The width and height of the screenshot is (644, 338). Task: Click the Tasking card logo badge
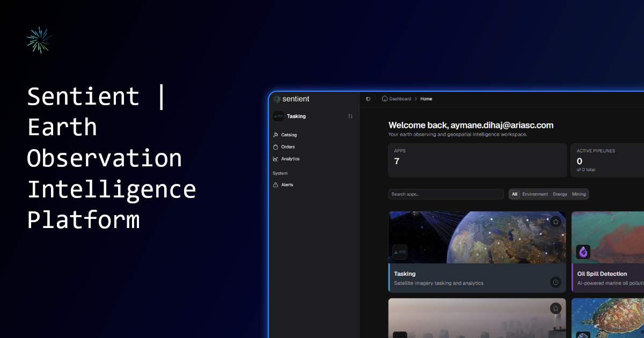click(400, 252)
